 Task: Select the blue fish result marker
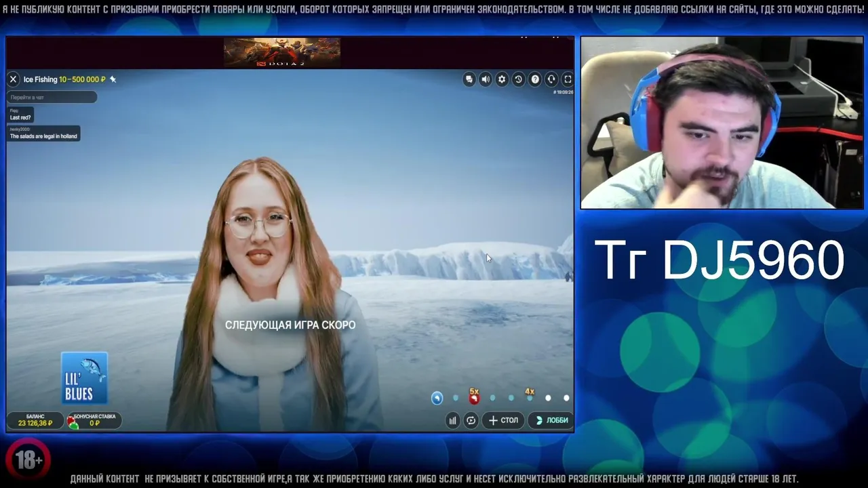tap(437, 398)
